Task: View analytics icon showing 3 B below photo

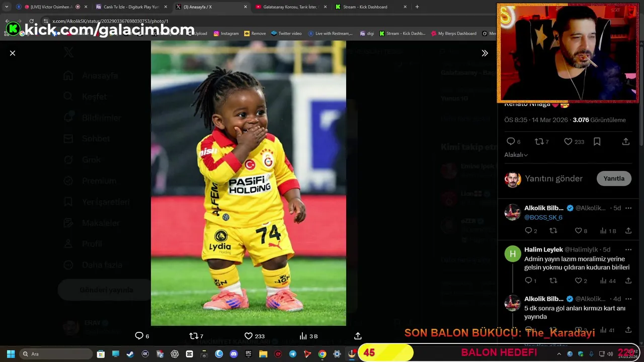Action: [x=303, y=336]
